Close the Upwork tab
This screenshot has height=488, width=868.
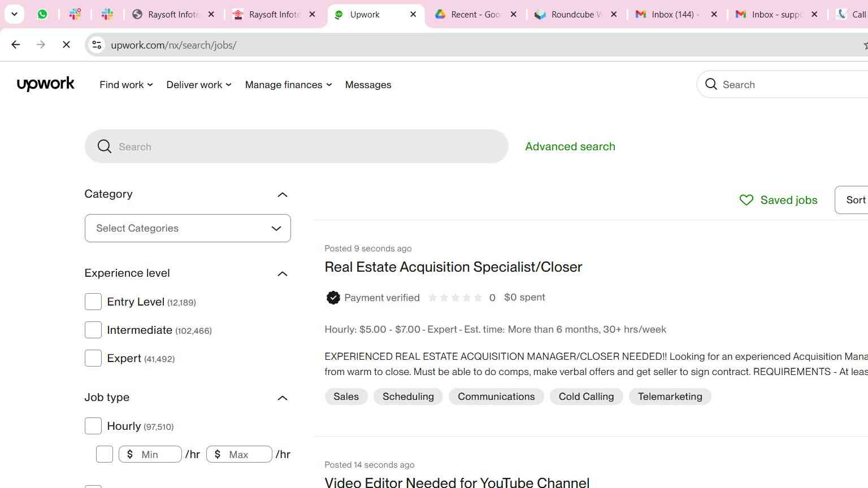tap(413, 14)
